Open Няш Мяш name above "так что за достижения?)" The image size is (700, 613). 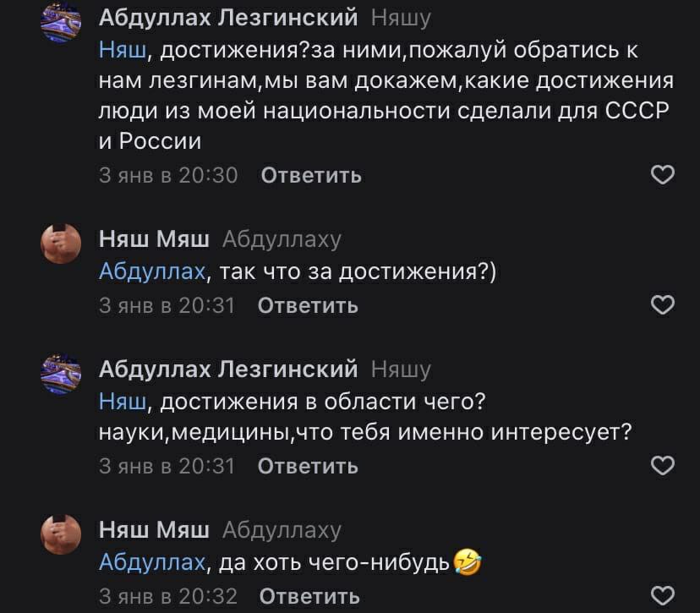tap(155, 239)
